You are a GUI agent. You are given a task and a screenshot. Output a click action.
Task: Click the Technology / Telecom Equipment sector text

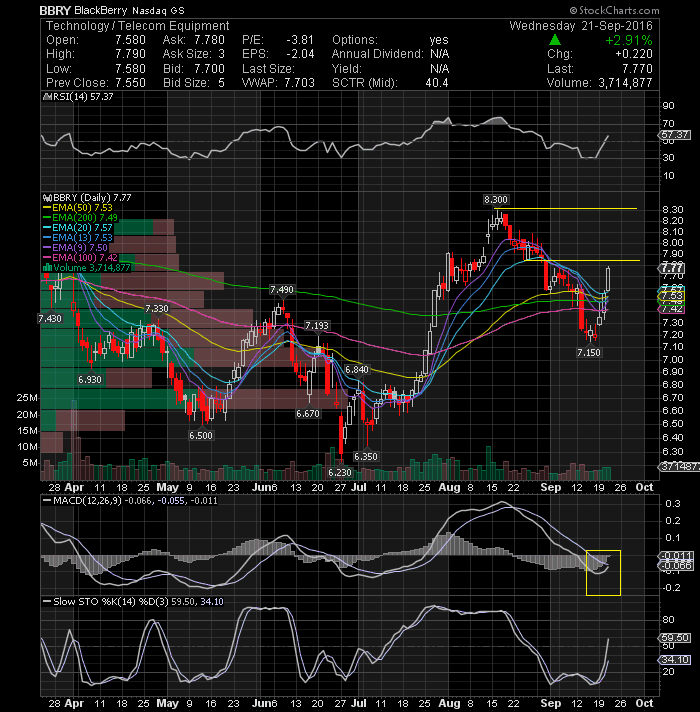[x=138, y=26]
